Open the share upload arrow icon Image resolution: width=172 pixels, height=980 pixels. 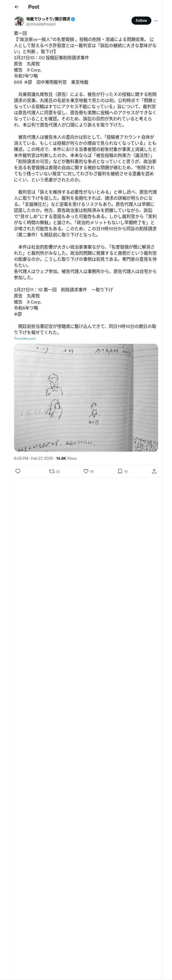click(154, 471)
